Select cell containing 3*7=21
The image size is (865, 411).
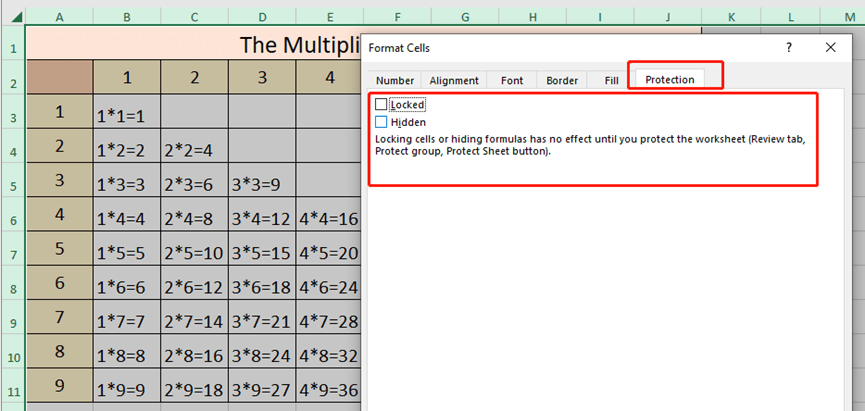263,317
